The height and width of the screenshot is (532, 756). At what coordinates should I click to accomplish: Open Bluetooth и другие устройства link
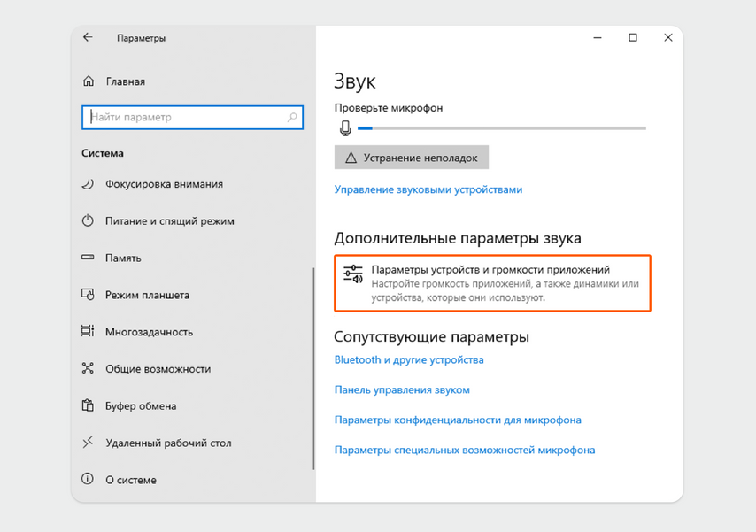[x=409, y=359]
